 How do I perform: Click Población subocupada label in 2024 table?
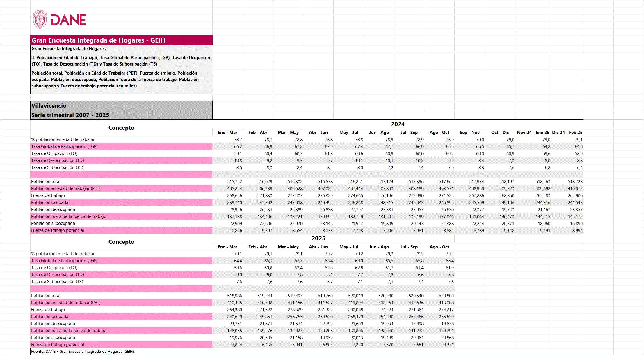pyautogui.click(x=53, y=223)
